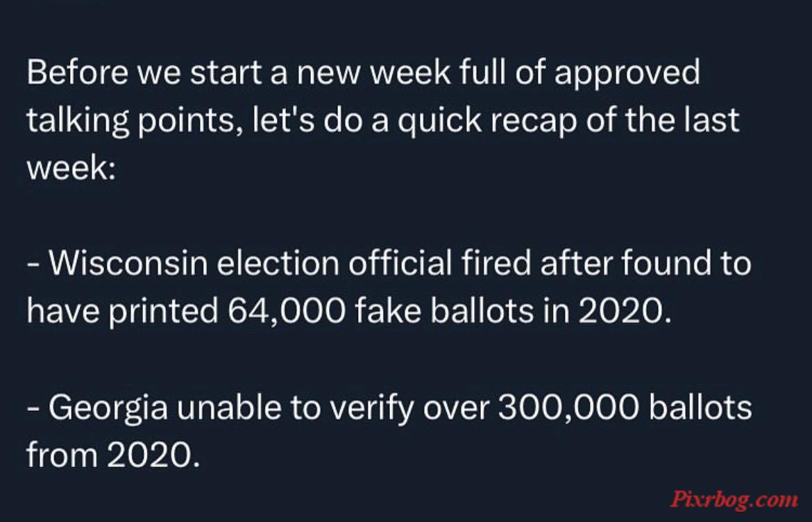Click the phrase "approved" in first line
This screenshot has height=522, width=812.
coord(627,74)
